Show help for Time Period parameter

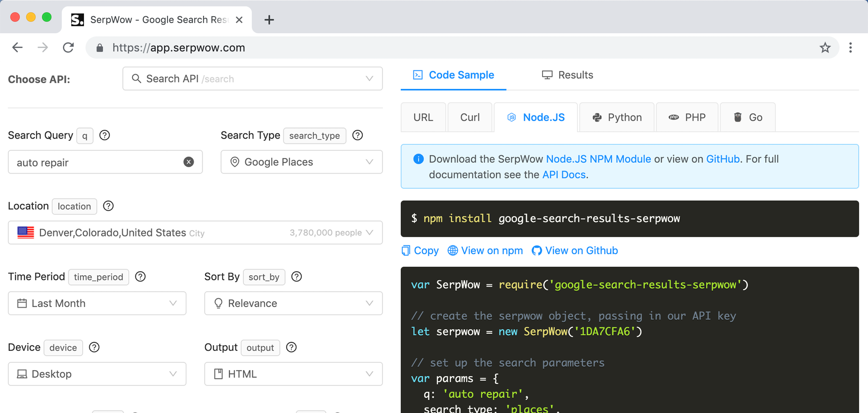tap(140, 276)
